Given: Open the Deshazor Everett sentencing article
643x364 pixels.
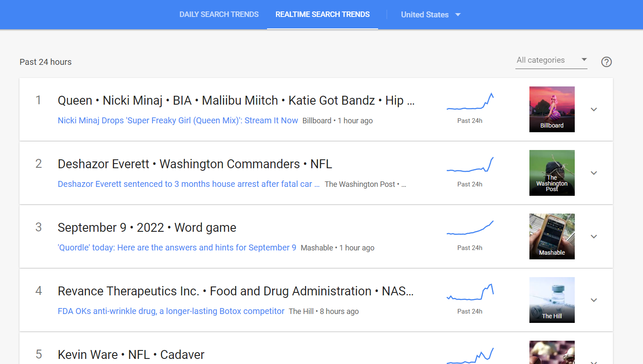Looking at the screenshot, I should coord(189,184).
